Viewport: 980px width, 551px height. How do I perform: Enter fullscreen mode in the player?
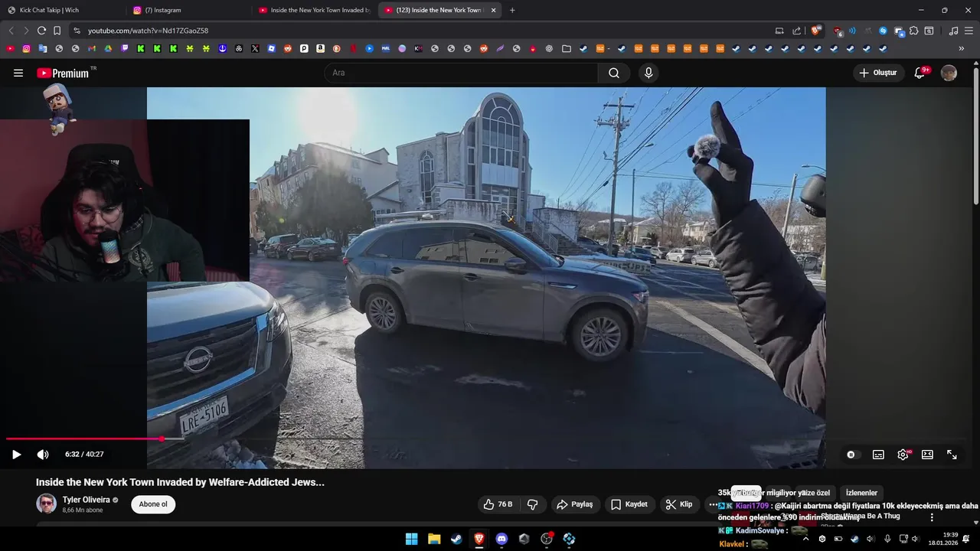point(952,455)
